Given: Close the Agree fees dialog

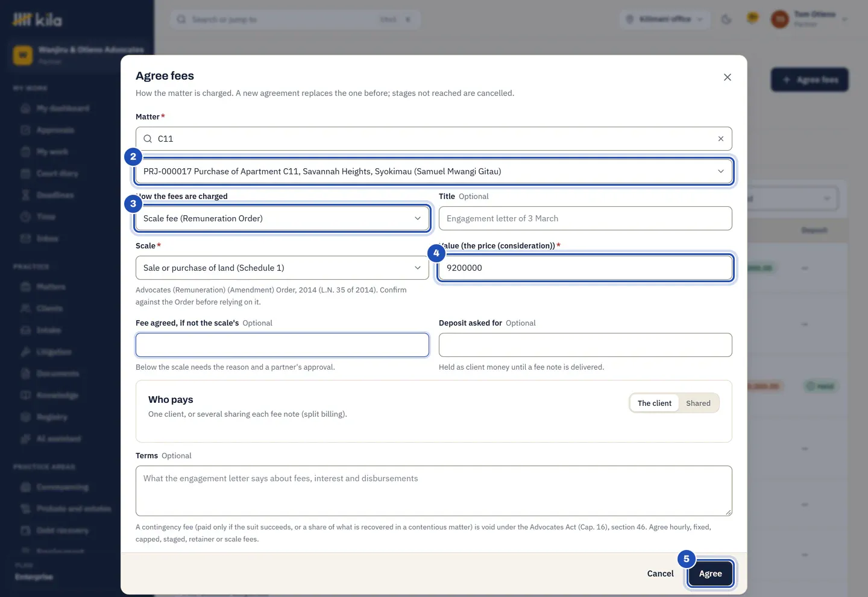Looking at the screenshot, I should pyautogui.click(x=728, y=77).
